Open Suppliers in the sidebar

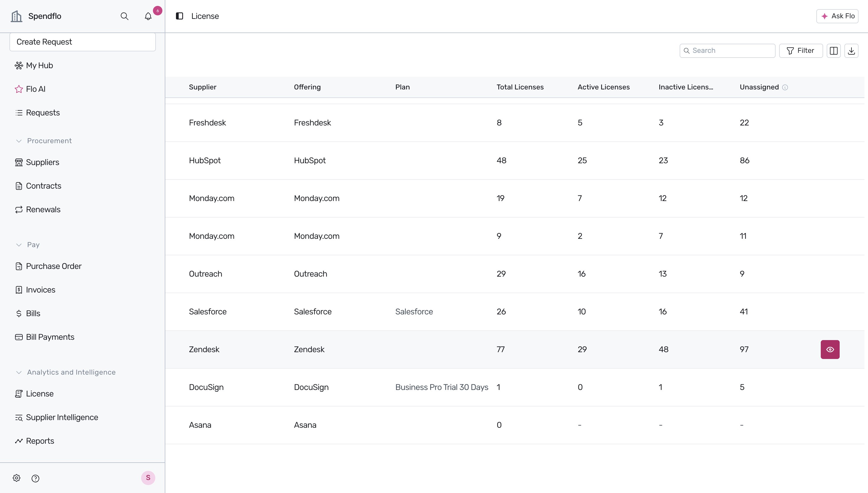pyautogui.click(x=42, y=162)
